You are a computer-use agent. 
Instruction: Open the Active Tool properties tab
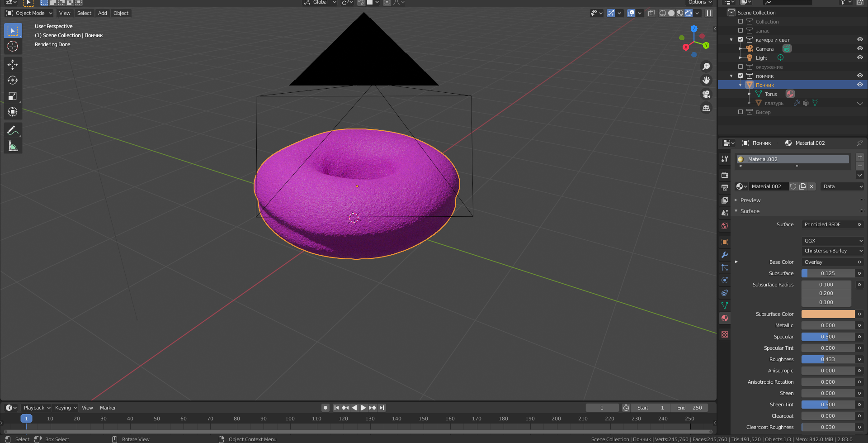tap(725, 159)
